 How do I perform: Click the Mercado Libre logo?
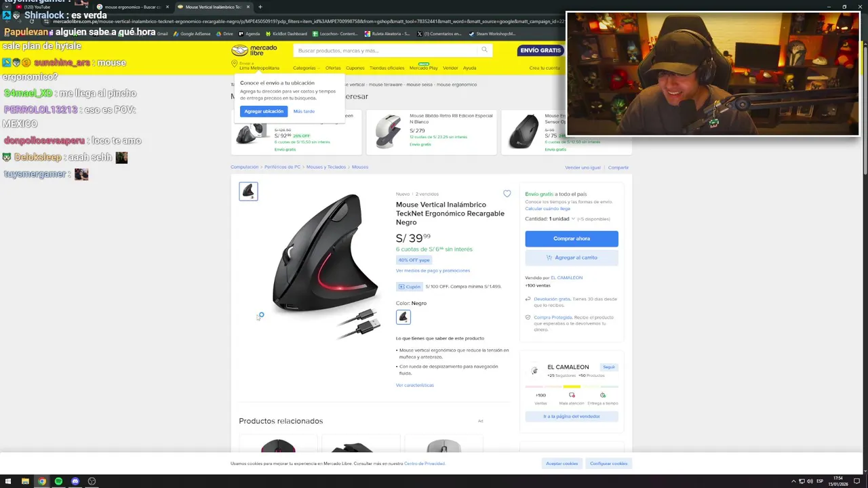click(254, 50)
